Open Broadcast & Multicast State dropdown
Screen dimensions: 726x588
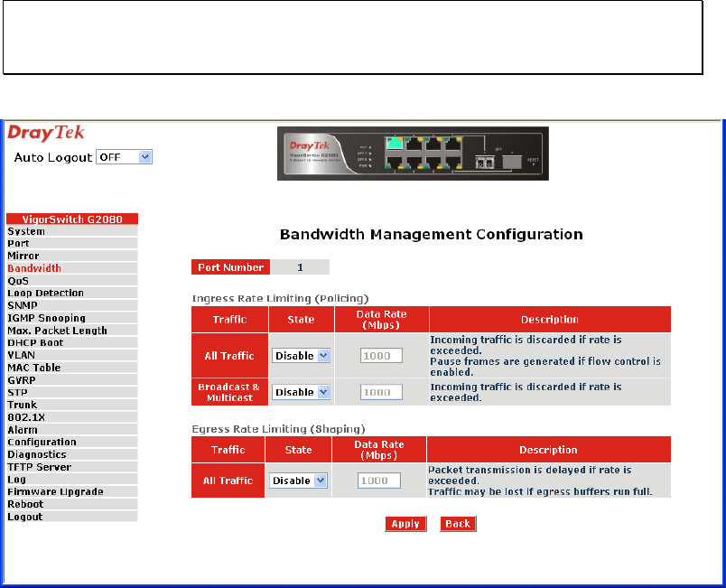click(x=301, y=392)
